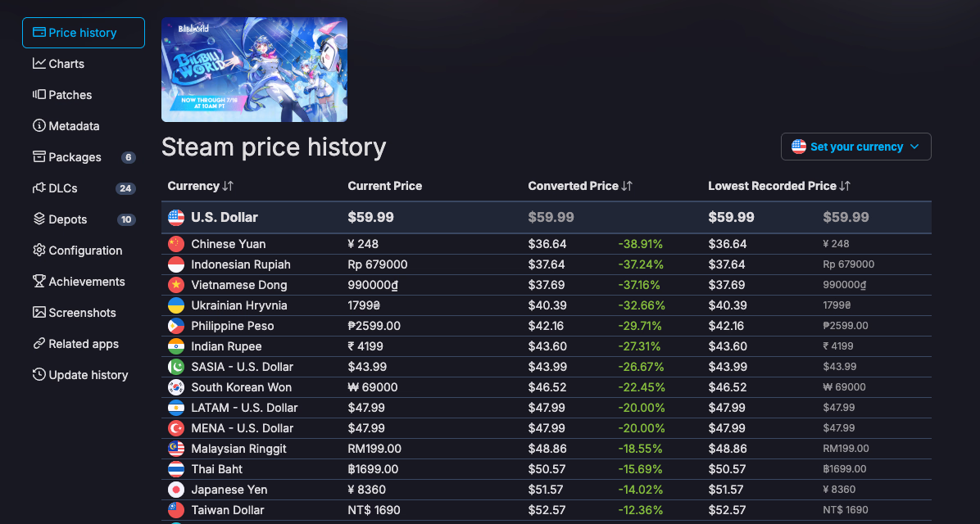Click the Screenshots image icon
Screen dimensions: 980x524
coord(39,312)
